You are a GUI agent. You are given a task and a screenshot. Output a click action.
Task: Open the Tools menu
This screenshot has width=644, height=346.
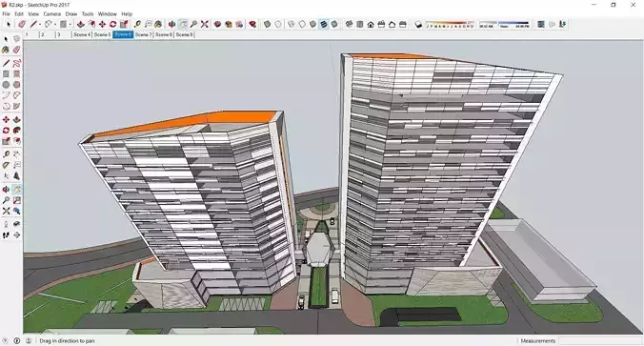(x=88, y=13)
